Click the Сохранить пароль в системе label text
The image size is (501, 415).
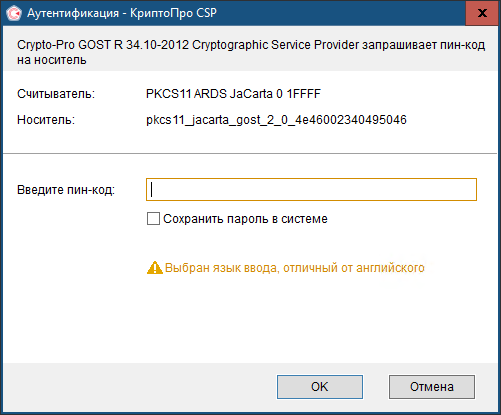(x=245, y=219)
